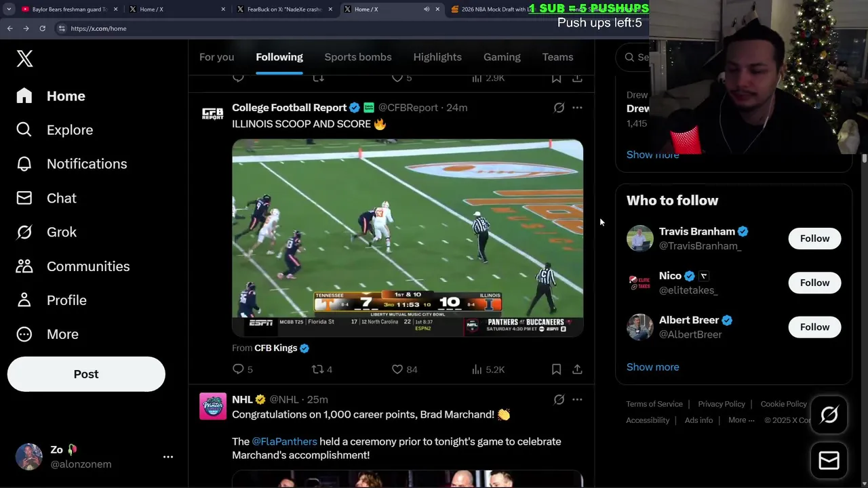This screenshot has height=488, width=868.
Task: Expand the footer More menu
Action: (x=741, y=420)
